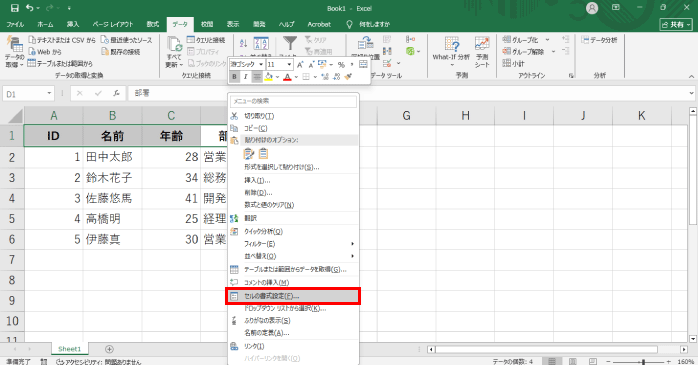This screenshot has width=698, height=365.
Task: Select 切り取り(T) from the context menu
Action: click(293, 116)
